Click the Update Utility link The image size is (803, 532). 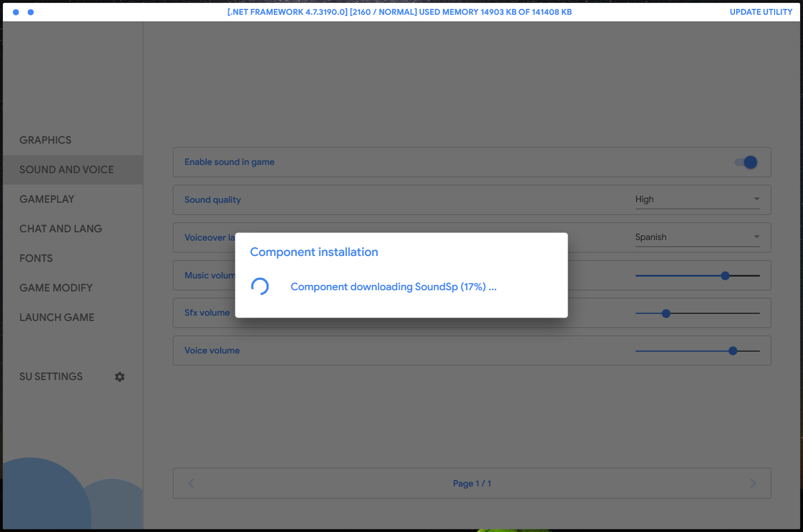point(761,12)
